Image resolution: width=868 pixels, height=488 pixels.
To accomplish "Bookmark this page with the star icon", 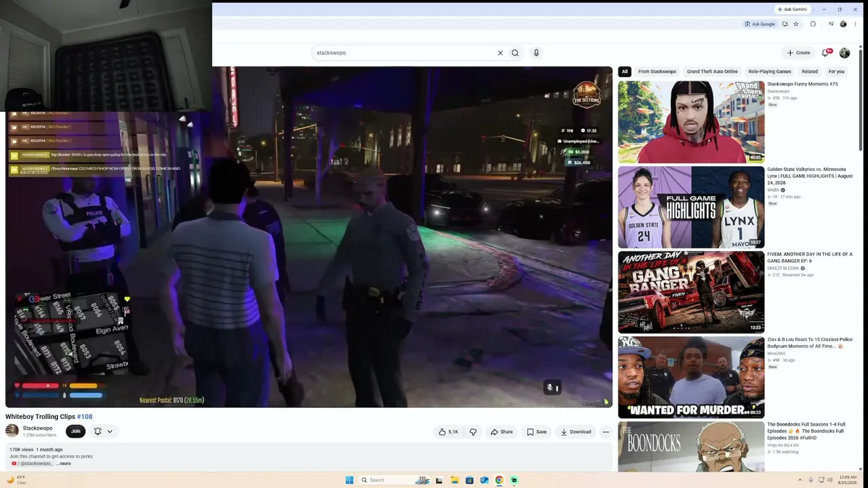I will 796,24.
